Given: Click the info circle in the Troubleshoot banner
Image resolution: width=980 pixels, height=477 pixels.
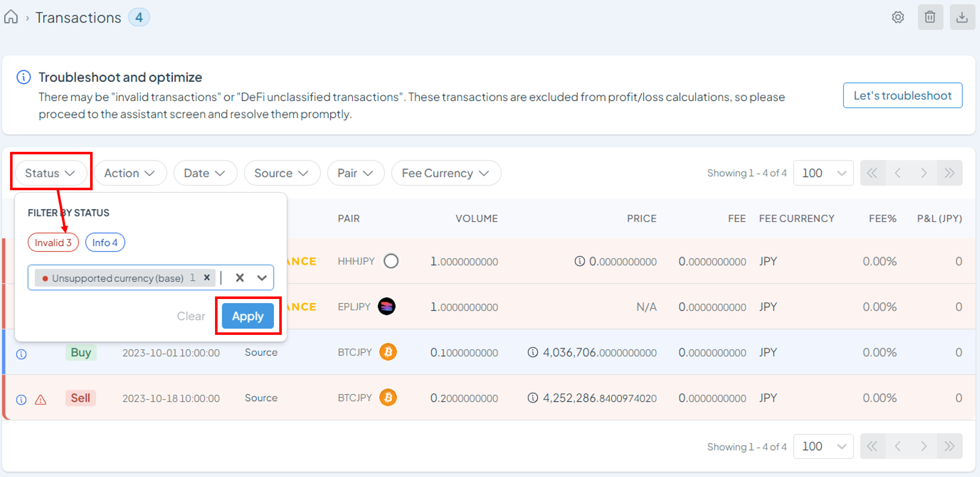Looking at the screenshot, I should (24, 77).
